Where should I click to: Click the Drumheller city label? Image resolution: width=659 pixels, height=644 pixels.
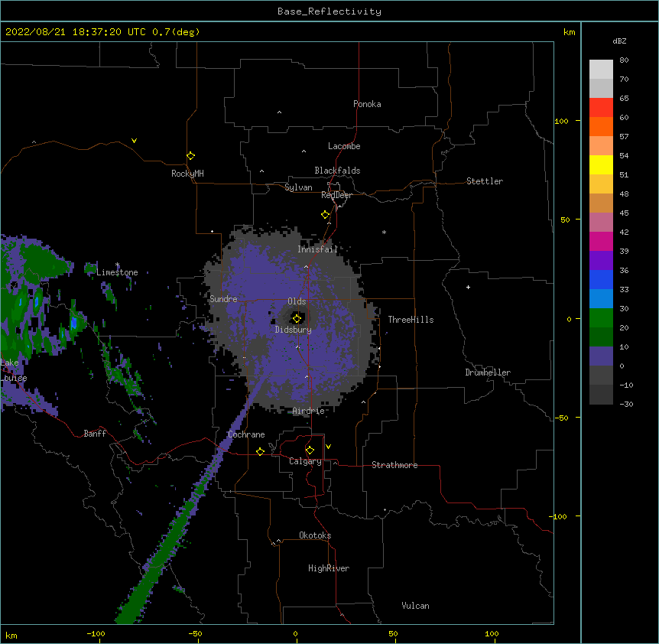(x=488, y=372)
